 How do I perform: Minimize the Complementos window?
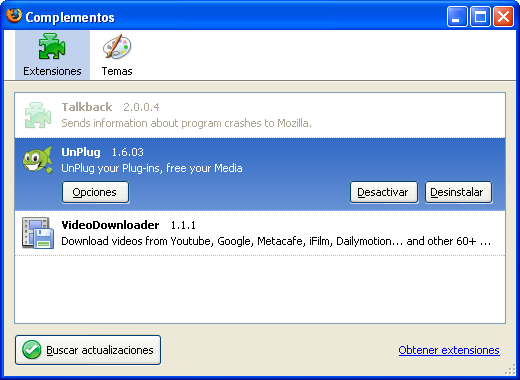click(457, 16)
